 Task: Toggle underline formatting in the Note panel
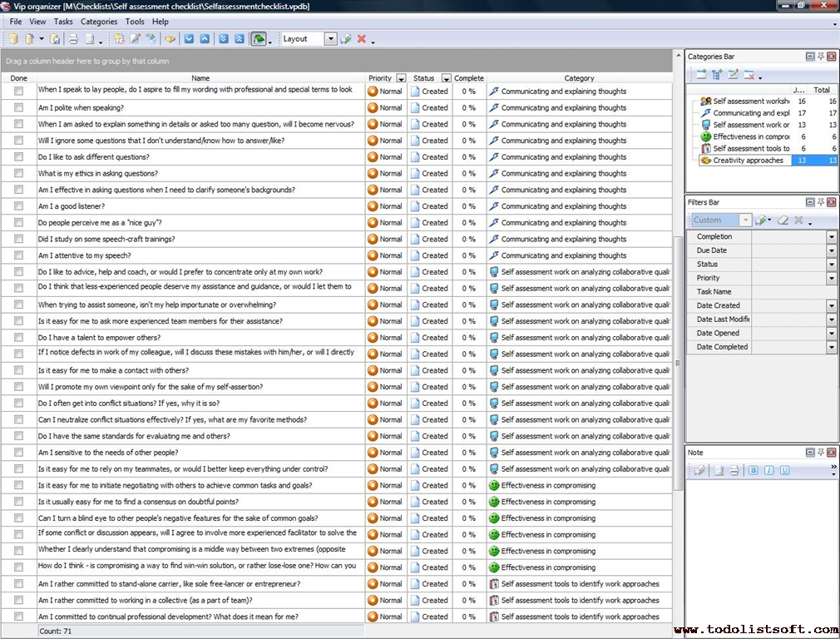pyautogui.click(x=784, y=471)
